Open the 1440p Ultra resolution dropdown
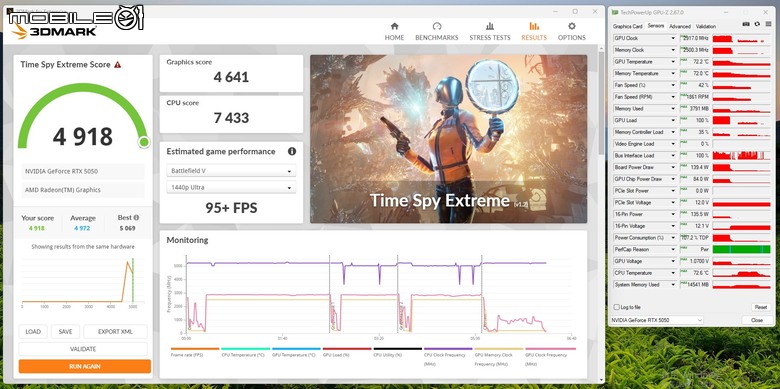Screen dimensions: 780x389 (231, 188)
